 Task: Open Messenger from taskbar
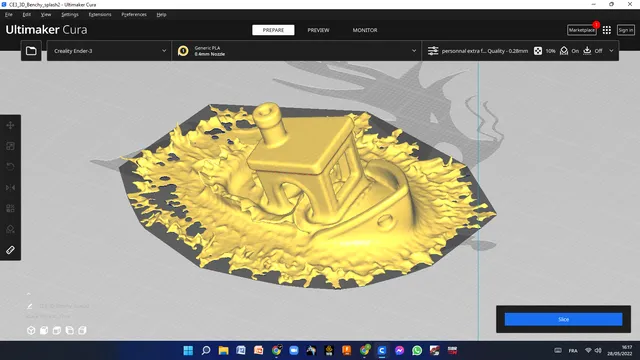click(x=399, y=350)
